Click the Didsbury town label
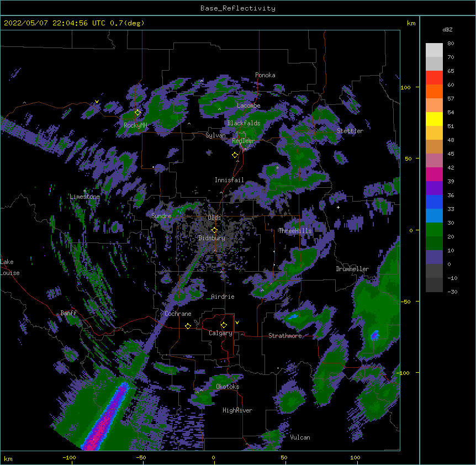Image resolution: width=476 pixels, height=465 pixels. click(211, 238)
